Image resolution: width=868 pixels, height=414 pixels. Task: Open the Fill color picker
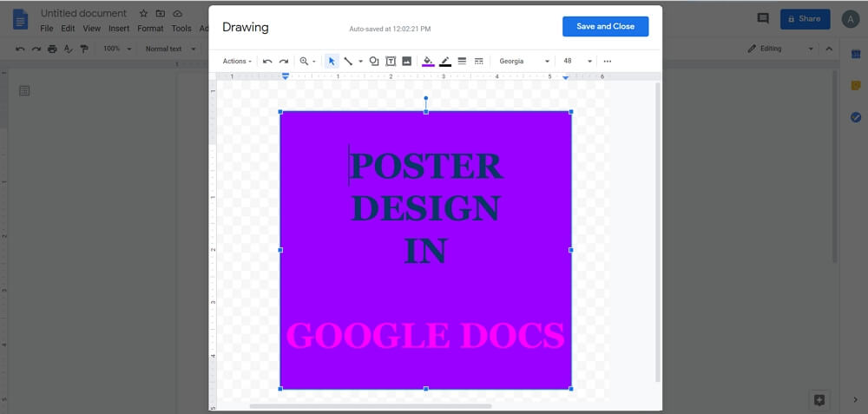(x=428, y=62)
